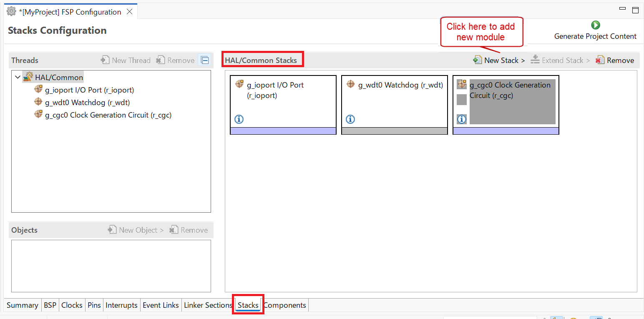The width and height of the screenshot is (644, 319).
Task: Click the gear icon on FSP Configuration tab
Action: (12, 12)
